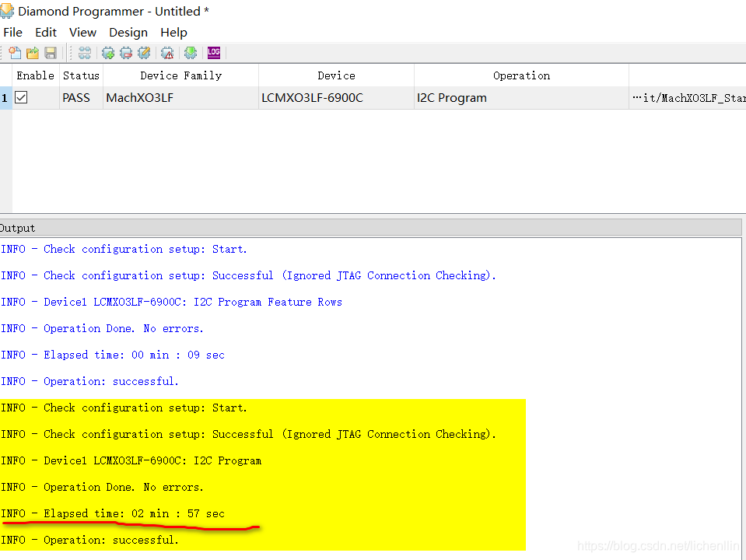
Task: Click the Remove Device chip icon
Action: 126,53
